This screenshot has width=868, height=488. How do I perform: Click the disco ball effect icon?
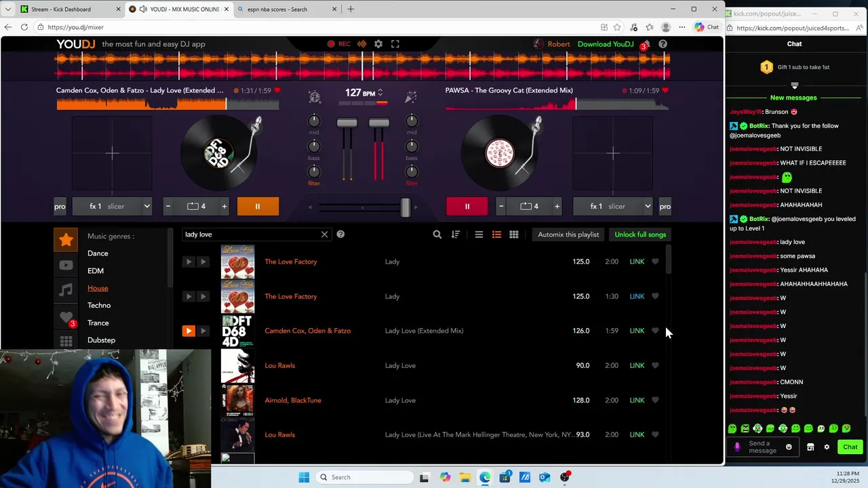point(315,97)
